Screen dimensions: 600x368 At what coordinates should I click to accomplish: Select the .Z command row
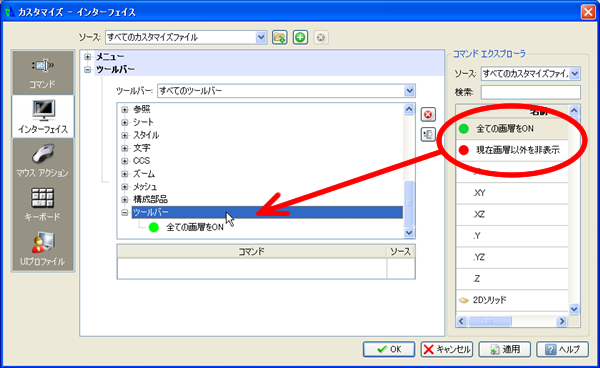(x=512, y=278)
